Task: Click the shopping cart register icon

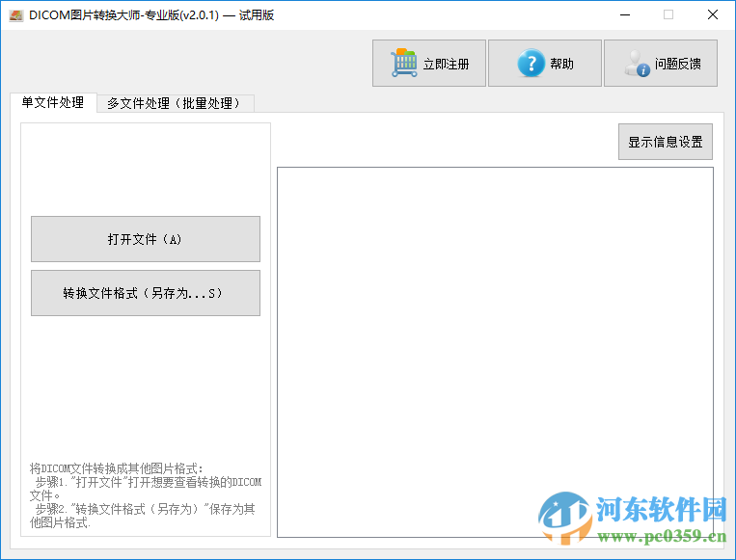Action: coord(403,63)
